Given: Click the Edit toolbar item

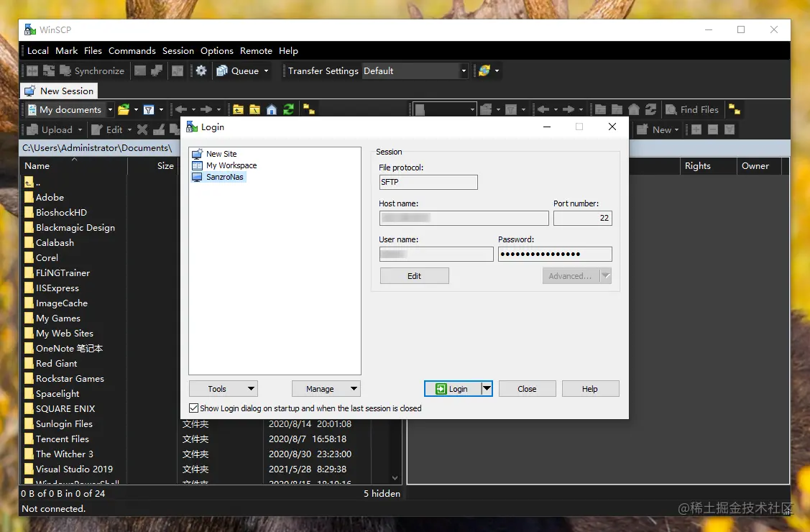Looking at the screenshot, I should tap(111, 129).
